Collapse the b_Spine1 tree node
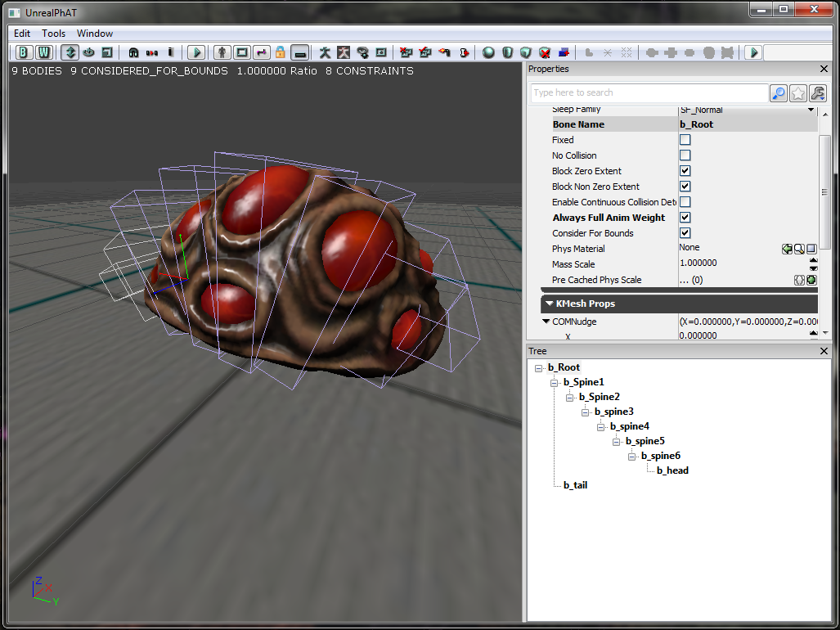 pyautogui.click(x=554, y=383)
